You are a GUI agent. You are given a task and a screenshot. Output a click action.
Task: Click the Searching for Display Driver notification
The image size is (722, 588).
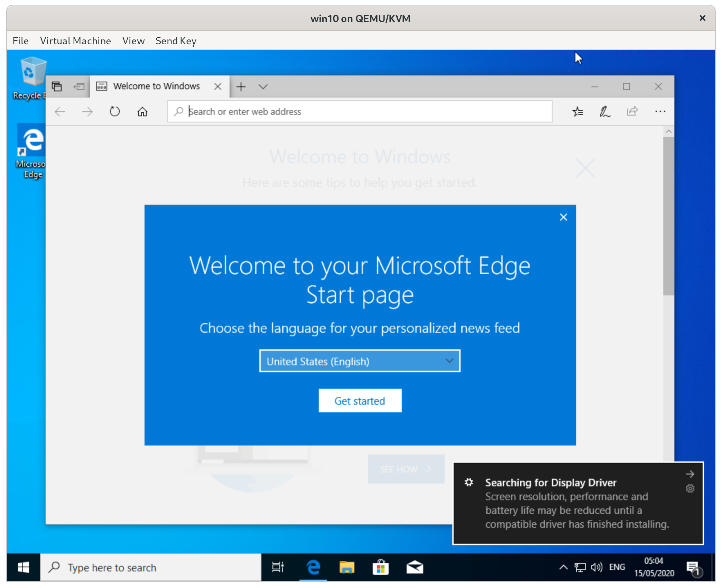pos(577,503)
